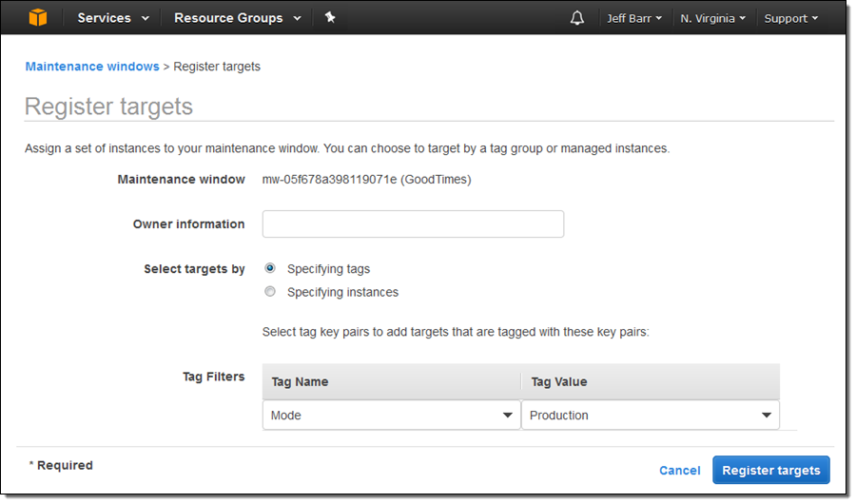Click the Services menu chevron arrow
The image size is (856, 504).
tap(146, 19)
